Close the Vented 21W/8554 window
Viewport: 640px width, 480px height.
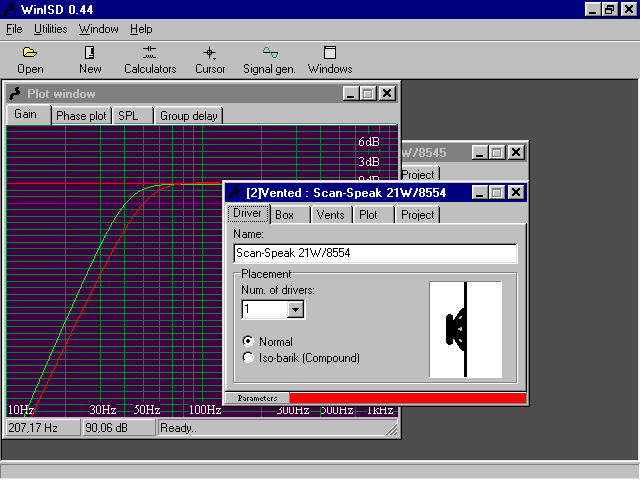516,192
